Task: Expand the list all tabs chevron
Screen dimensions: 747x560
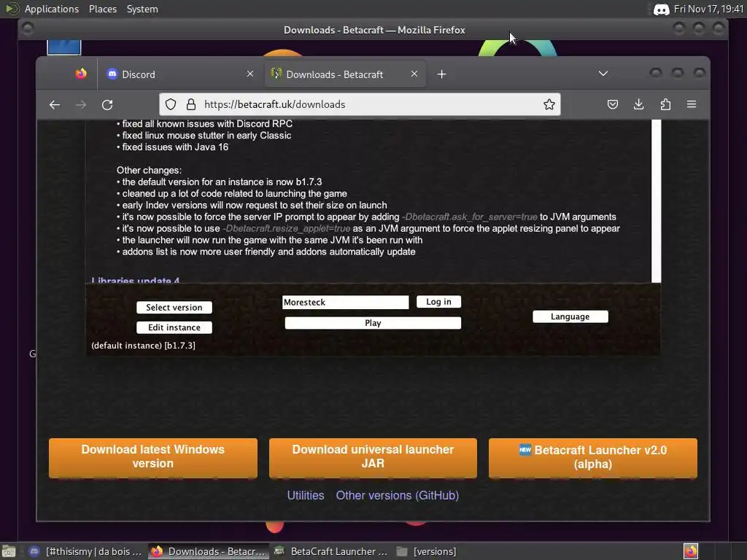Action: [x=603, y=74]
